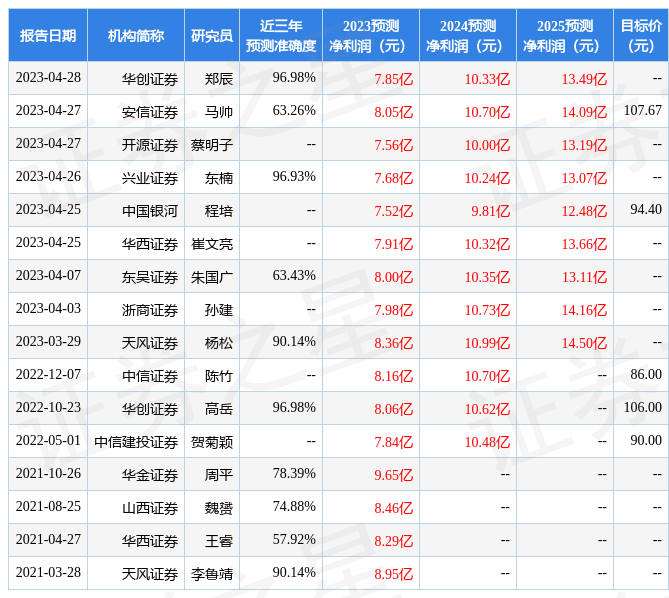Click researcher name 马帅
Image resolution: width=669 pixels, height=598 pixels.
(x=218, y=112)
